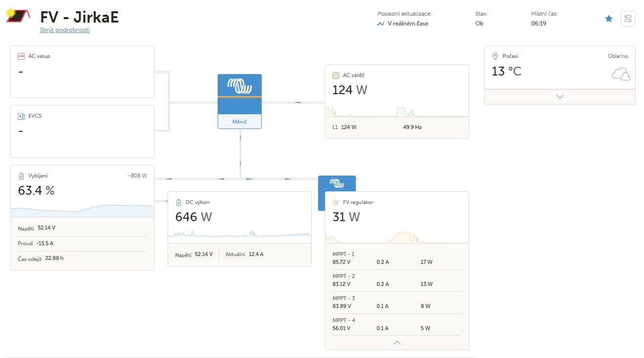Screen dimensions: 644x358
Task: Click the weather location pin icon
Action: coord(495,56)
